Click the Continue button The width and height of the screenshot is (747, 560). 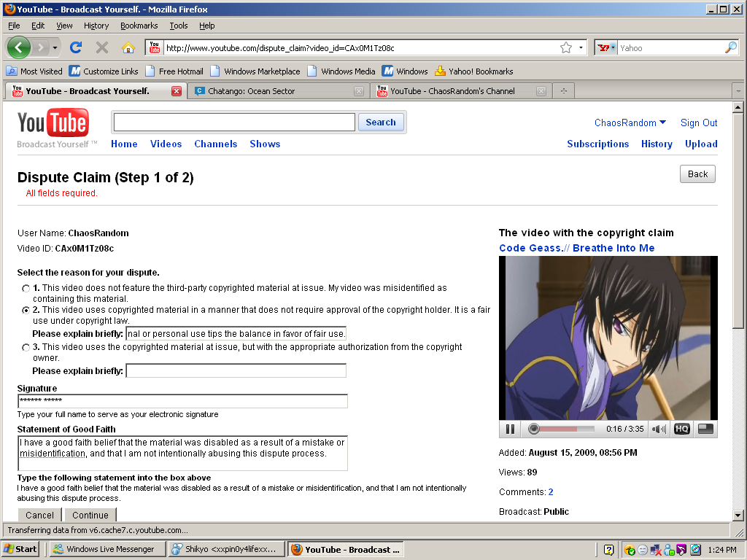click(x=90, y=514)
